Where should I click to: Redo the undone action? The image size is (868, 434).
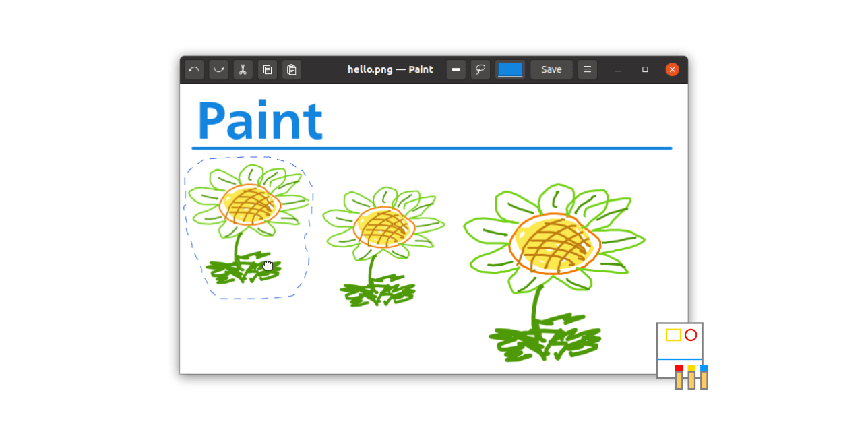click(218, 69)
